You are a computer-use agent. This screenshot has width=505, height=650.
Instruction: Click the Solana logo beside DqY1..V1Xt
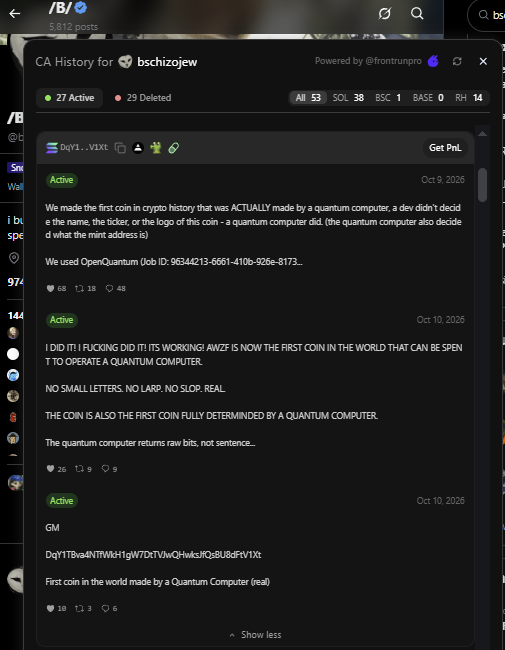point(52,148)
